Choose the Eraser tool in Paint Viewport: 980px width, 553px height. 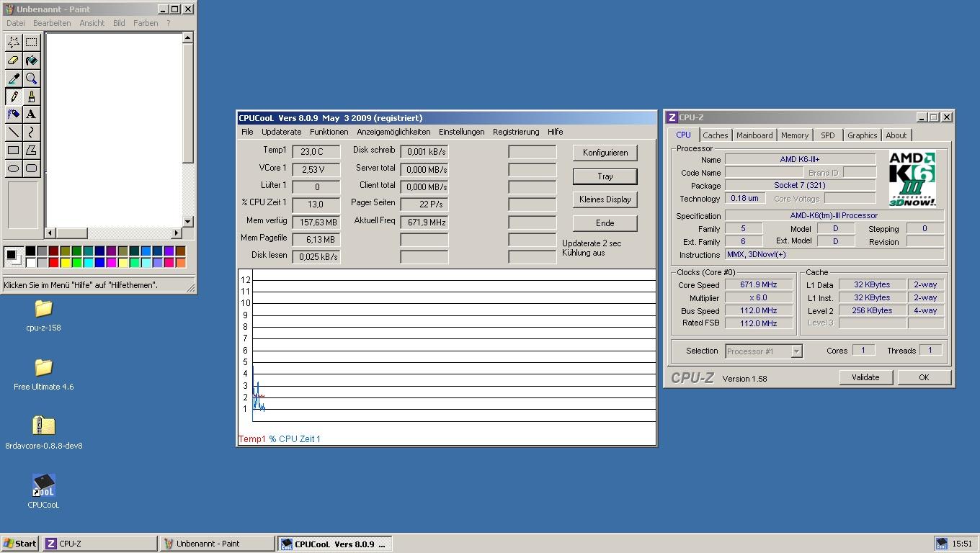coord(13,60)
